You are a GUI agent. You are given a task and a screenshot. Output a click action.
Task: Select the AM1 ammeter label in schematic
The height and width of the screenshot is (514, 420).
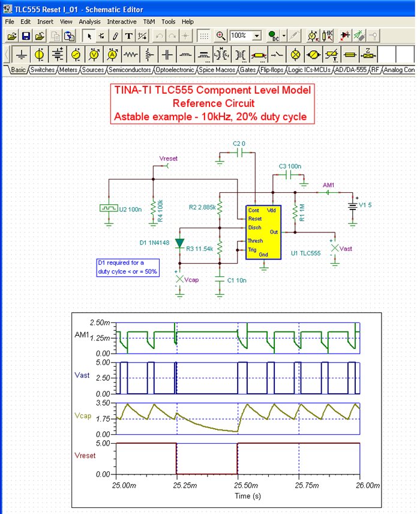[x=328, y=185]
